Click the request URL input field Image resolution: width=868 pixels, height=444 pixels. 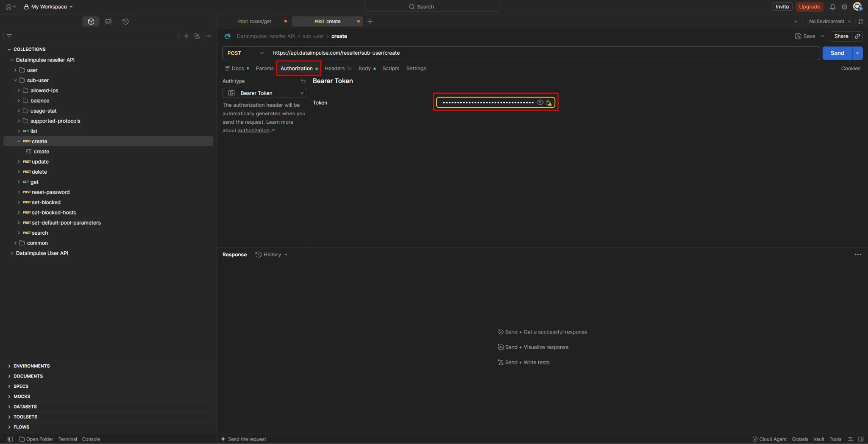pyautogui.click(x=544, y=53)
